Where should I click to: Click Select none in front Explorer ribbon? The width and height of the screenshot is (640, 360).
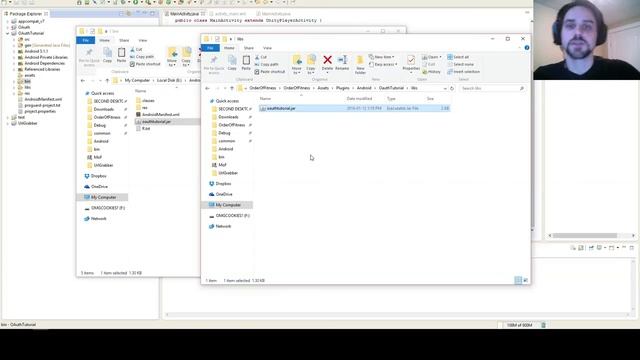pyautogui.click(x=460, y=64)
